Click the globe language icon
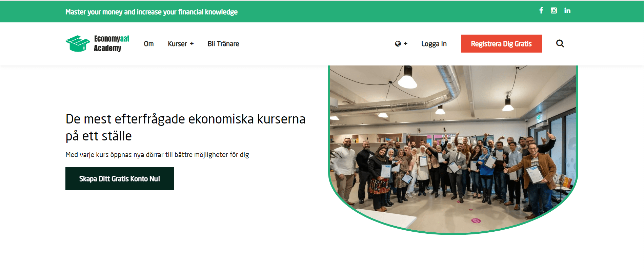Image resolution: width=644 pixels, height=270 pixels. (x=398, y=44)
